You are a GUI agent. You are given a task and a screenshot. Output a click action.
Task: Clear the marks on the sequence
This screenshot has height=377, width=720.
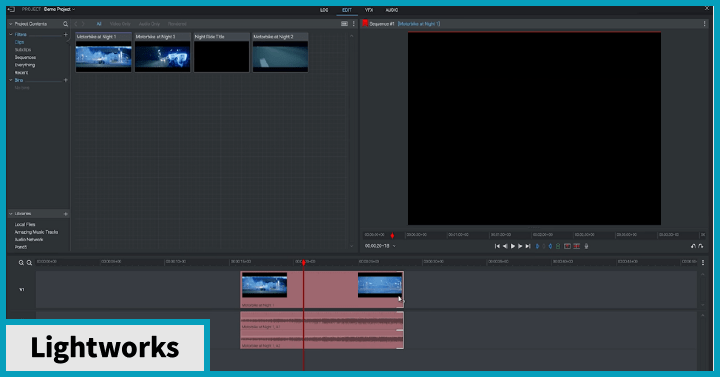pos(544,247)
